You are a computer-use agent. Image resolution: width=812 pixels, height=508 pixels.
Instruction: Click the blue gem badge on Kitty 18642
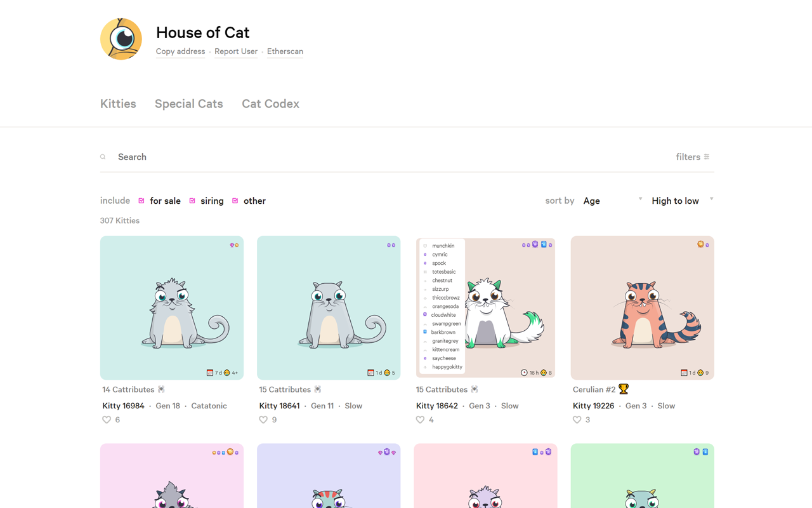(544, 244)
